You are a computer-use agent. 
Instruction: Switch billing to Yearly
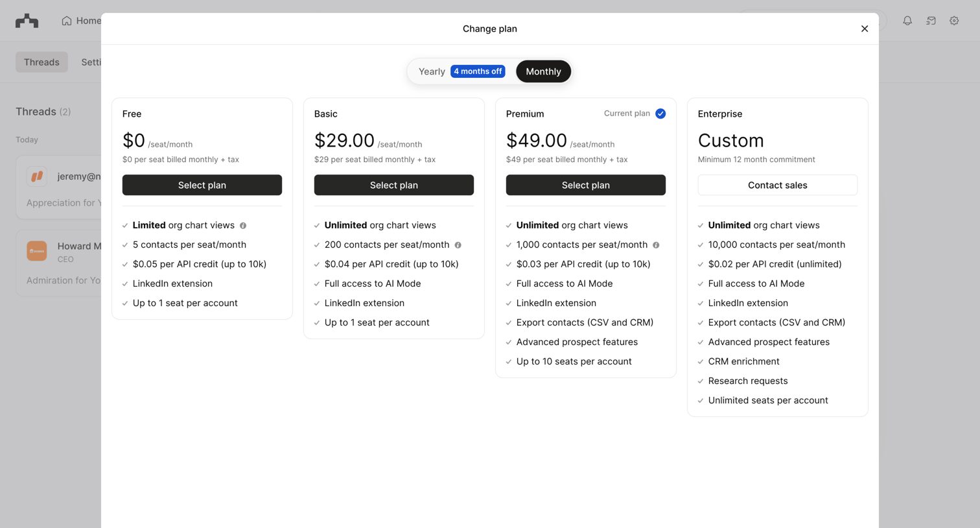432,71
